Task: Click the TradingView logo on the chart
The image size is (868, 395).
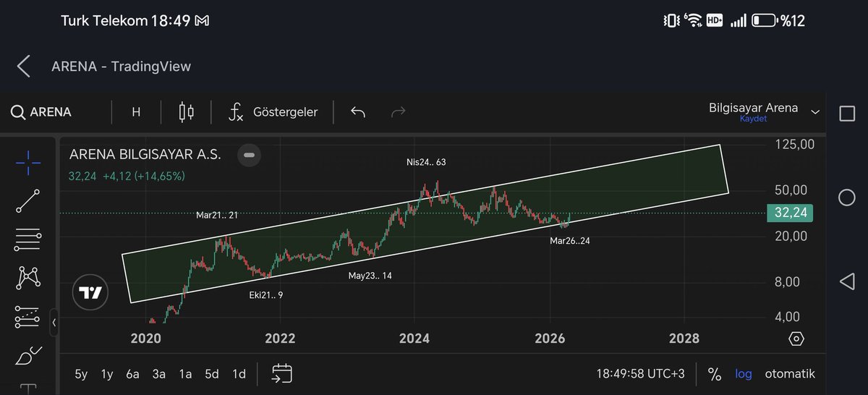Action: (90, 293)
